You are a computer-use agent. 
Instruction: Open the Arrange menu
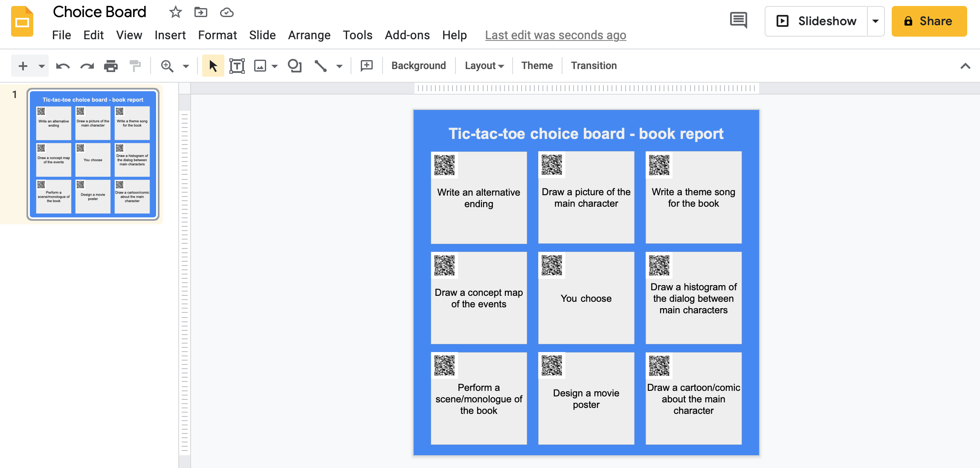[x=309, y=35]
